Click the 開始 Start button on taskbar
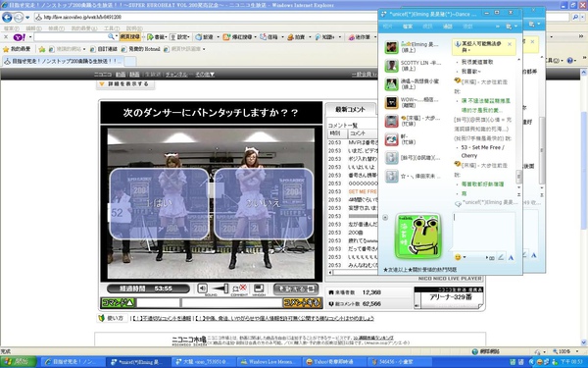Image resolution: width=588 pixels, height=368 pixels. point(18,362)
